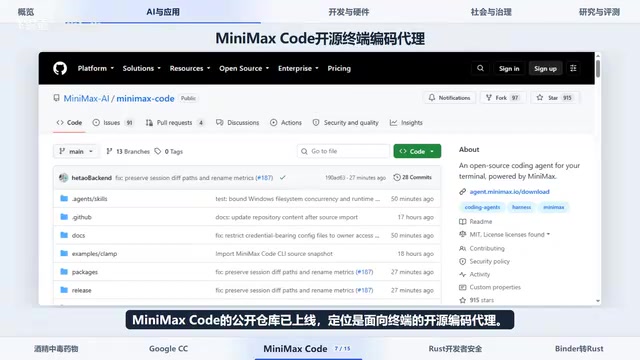Click the scrollbar down arrow

point(598,301)
